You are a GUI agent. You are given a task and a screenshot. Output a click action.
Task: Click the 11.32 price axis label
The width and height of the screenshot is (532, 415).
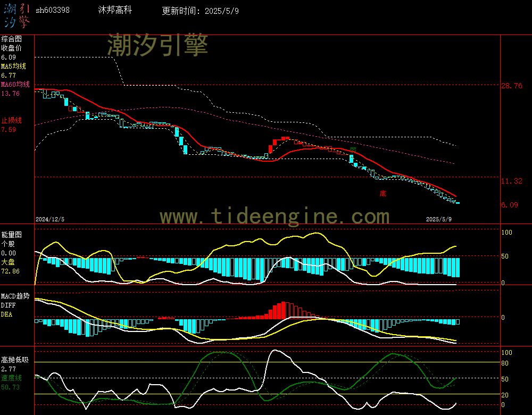(x=512, y=181)
